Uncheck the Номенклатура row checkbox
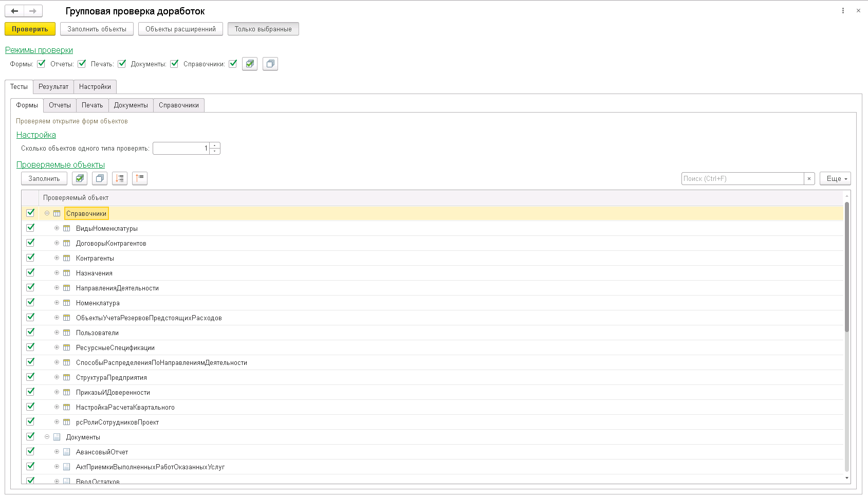The height and width of the screenshot is (496, 868). pos(30,302)
